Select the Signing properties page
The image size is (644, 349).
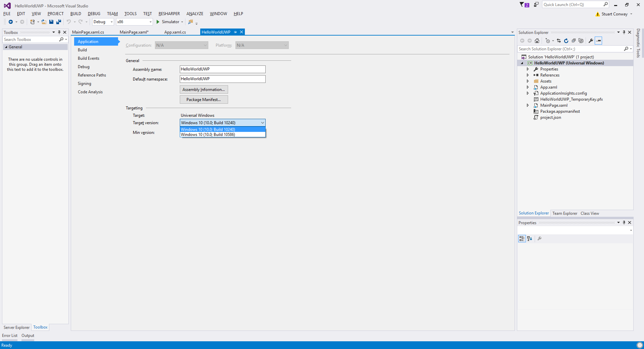click(x=85, y=84)
